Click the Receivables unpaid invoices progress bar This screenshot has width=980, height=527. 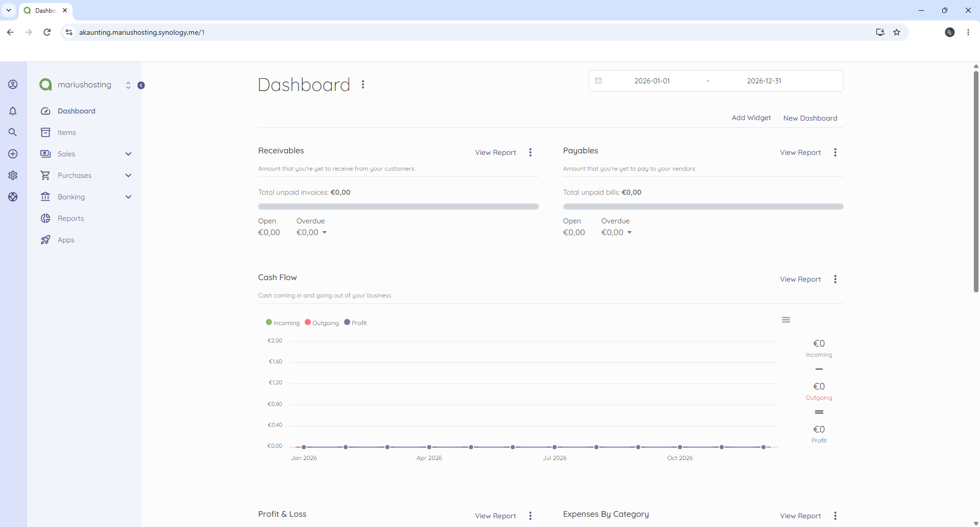[x=398, y=207]
